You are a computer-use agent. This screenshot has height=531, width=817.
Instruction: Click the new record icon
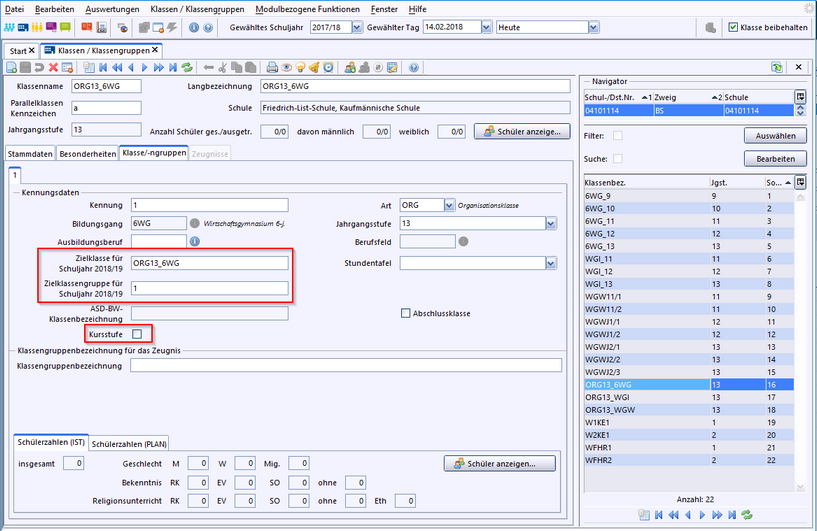[10, 68]
